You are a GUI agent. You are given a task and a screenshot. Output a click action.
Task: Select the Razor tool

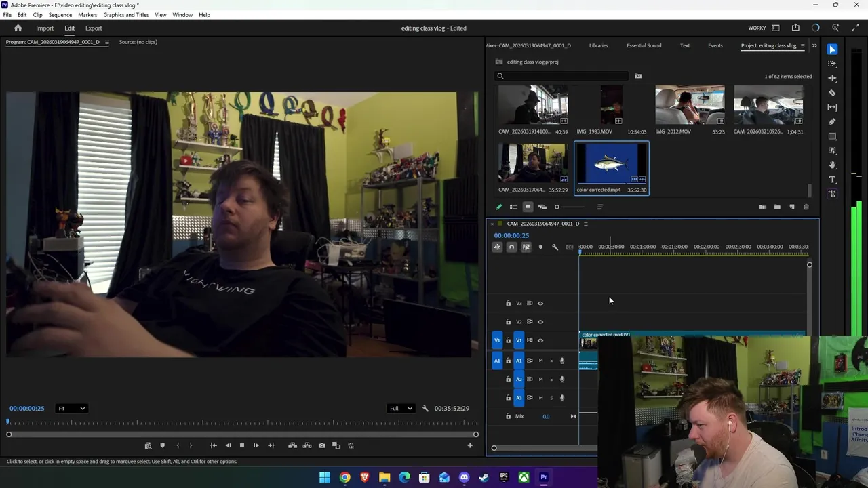coord(832,93)
